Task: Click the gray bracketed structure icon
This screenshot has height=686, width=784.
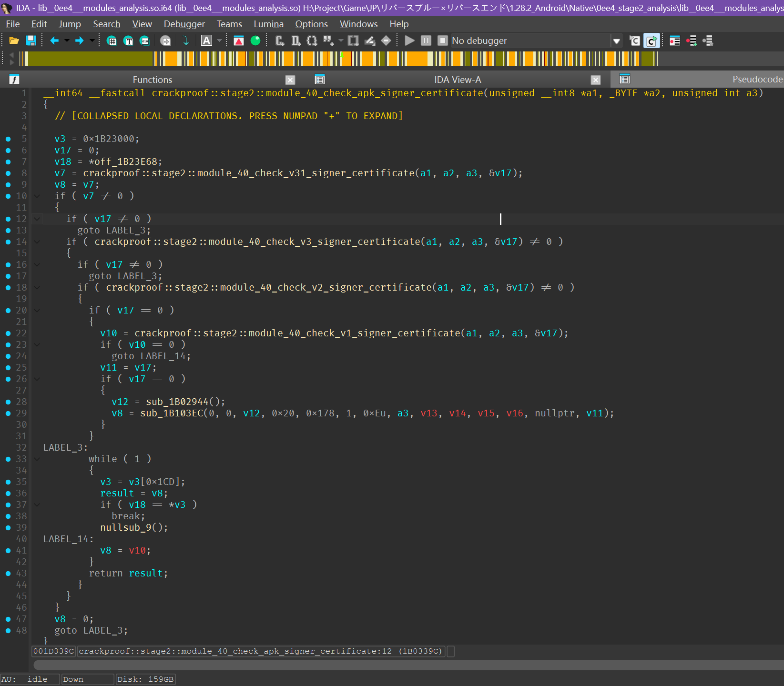Action: point(312,41)
